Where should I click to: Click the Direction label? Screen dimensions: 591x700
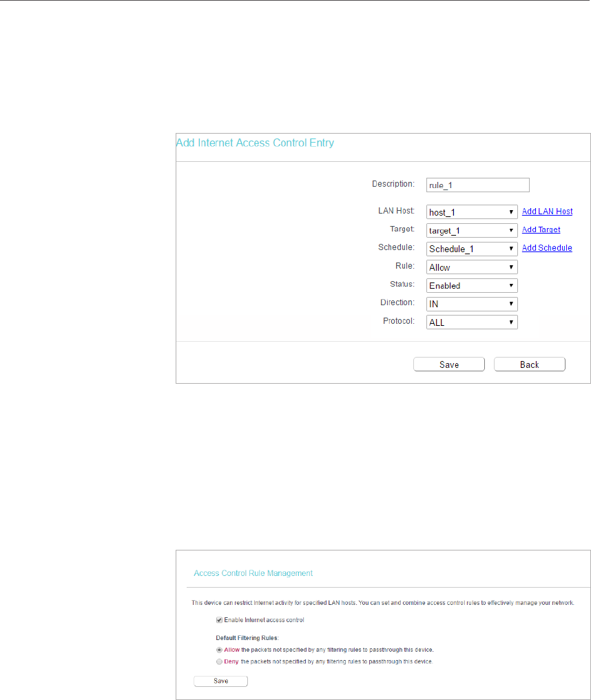[397, 302]
